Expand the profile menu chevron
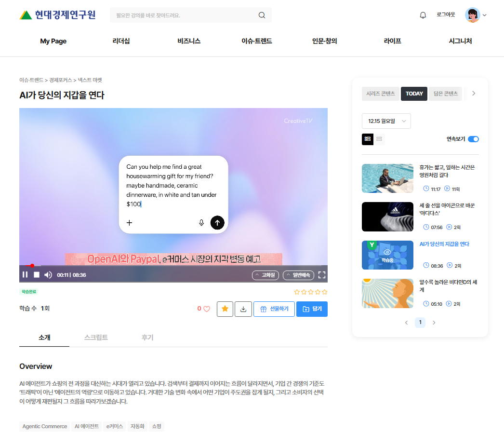504x447 pixels. click(x=484, y=15)
